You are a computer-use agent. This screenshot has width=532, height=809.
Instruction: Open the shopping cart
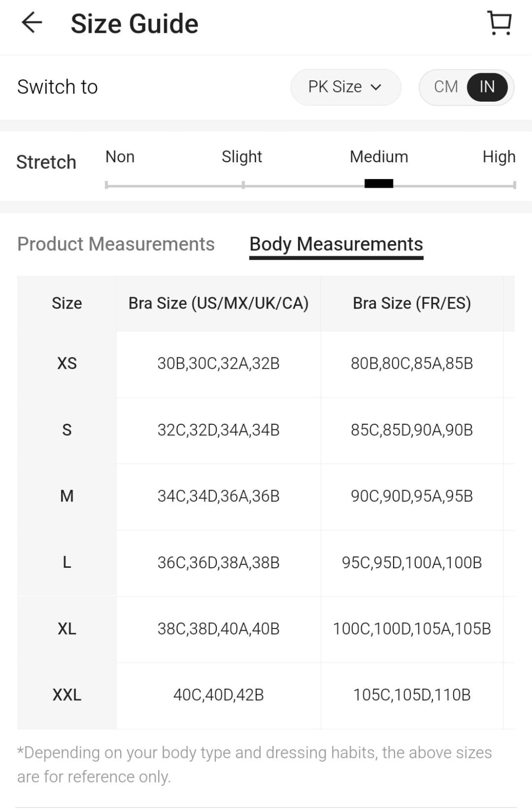[500, 23]
